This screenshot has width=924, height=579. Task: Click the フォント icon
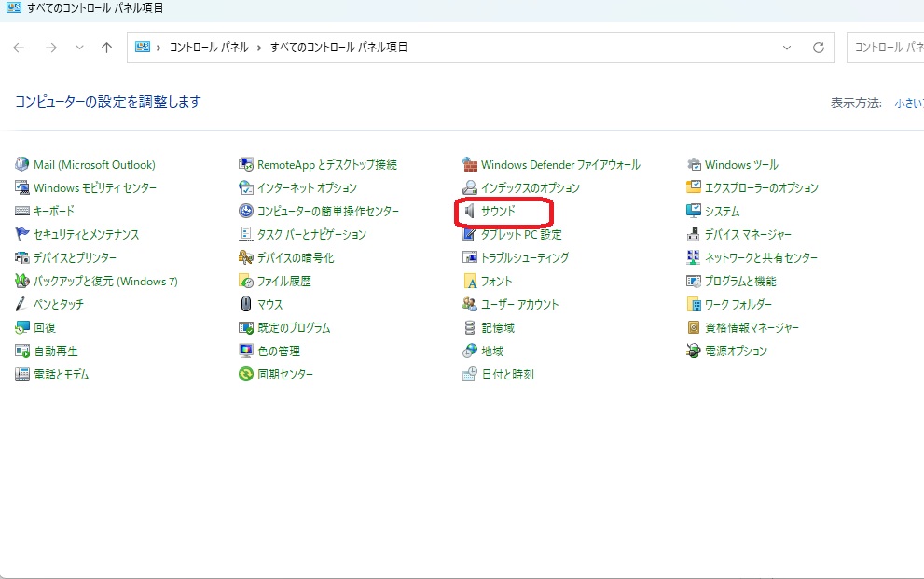(470, 282)
